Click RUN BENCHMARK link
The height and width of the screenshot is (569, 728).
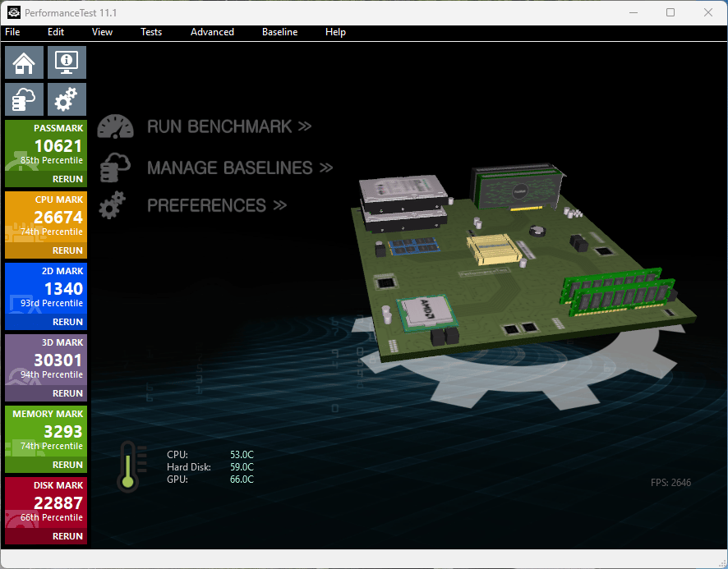(x=229, y=126)
